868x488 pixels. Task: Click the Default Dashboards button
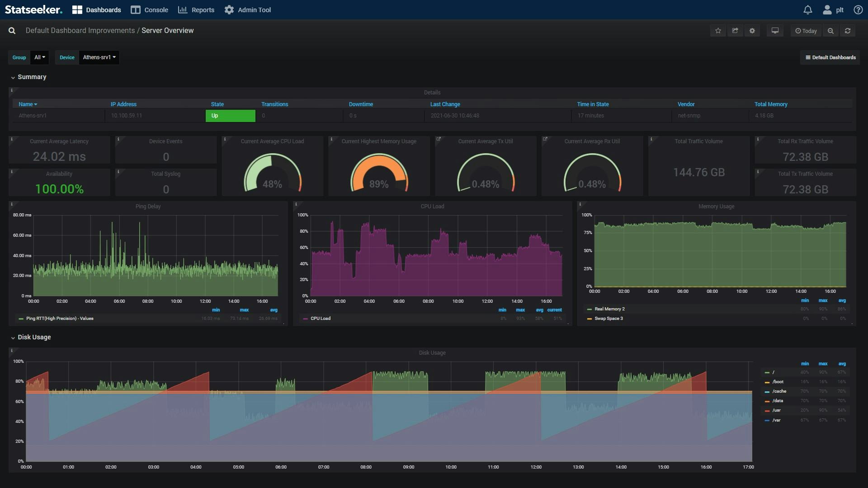pyautogui.click(x=830, y=57)
